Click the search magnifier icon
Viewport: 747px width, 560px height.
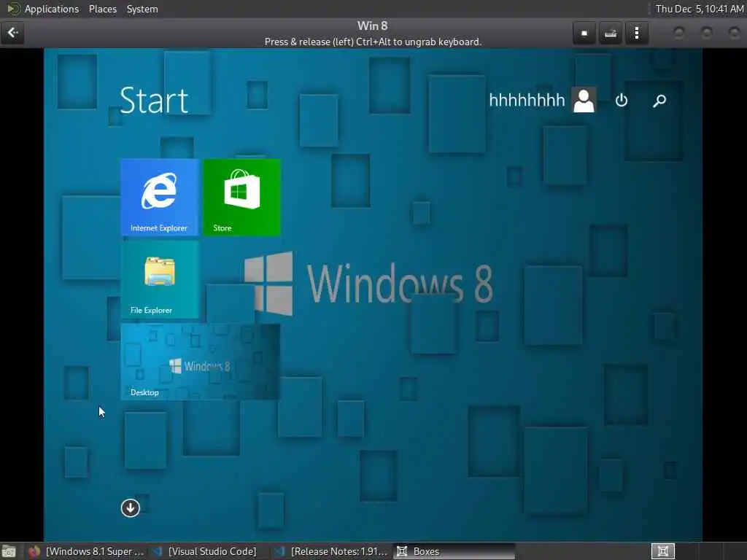(659, 101)
